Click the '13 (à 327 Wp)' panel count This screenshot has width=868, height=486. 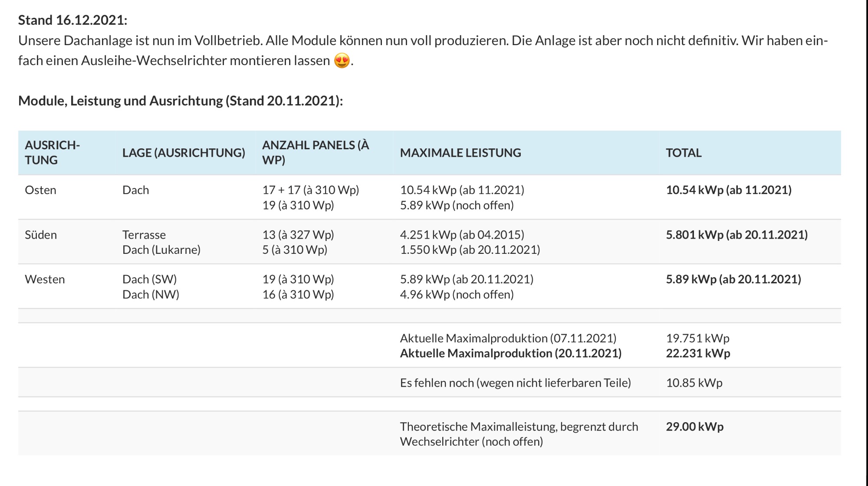(x=298, y=235)
